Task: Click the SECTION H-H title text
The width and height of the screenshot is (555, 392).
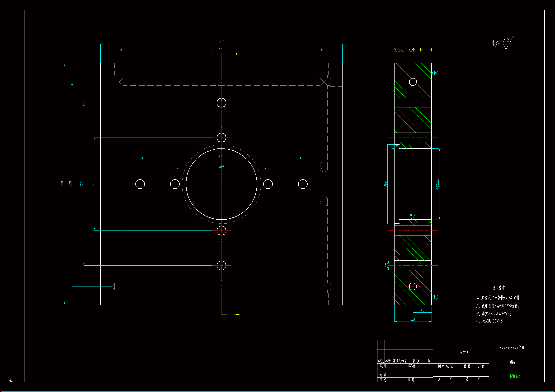Action: (413, 50)
